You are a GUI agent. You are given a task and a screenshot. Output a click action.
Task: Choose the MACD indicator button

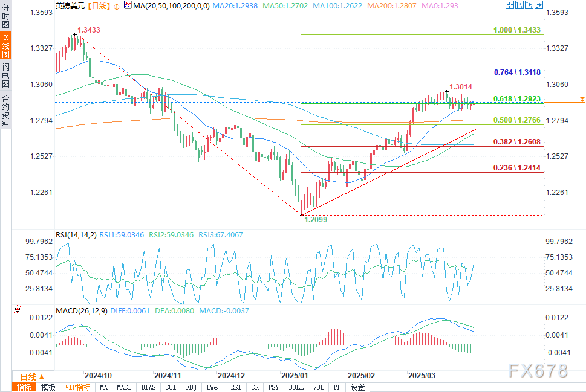point(124,387)
